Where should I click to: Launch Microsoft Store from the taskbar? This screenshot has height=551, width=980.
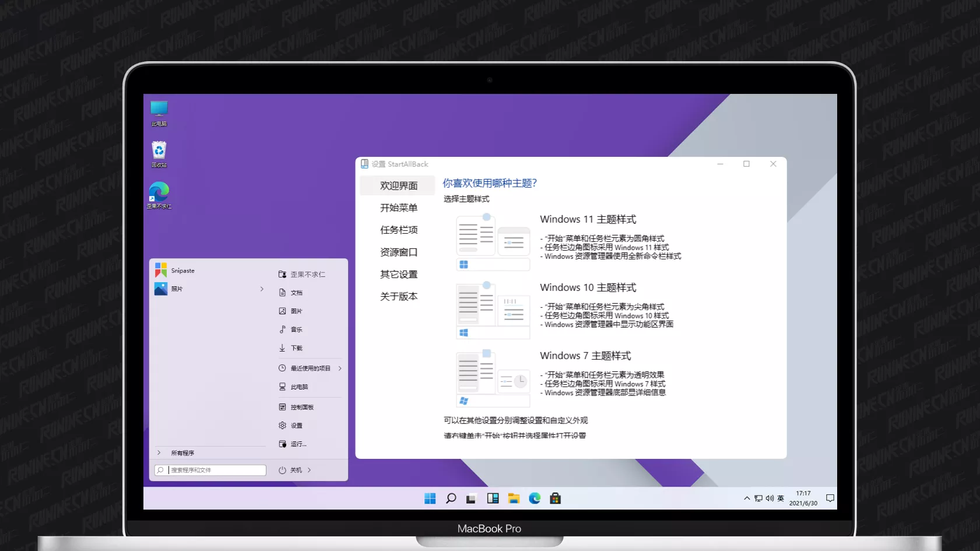[555, 499]
